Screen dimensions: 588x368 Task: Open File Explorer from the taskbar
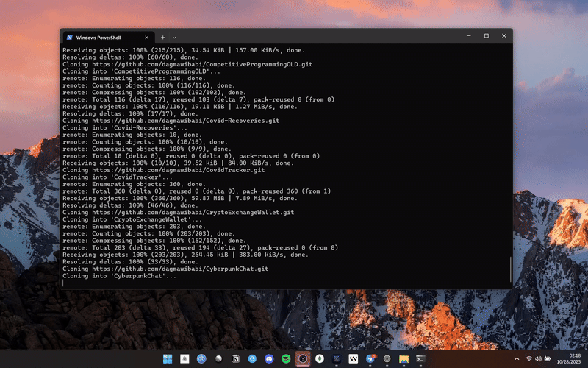point(404,358)
